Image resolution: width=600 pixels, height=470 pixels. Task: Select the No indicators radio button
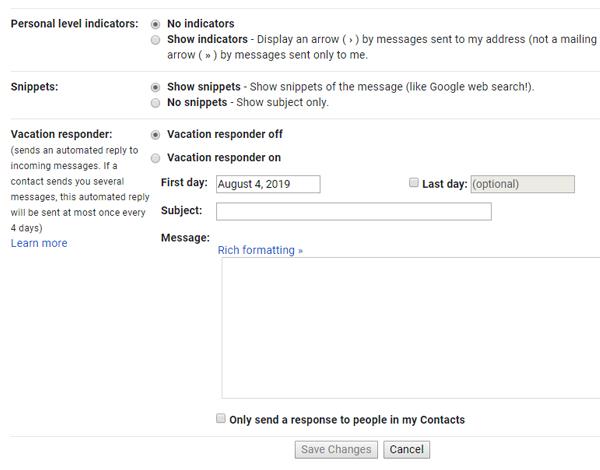coord(155,24)
